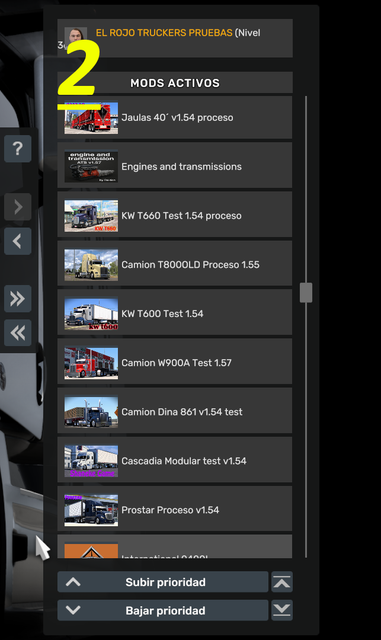
Task: Select Cascadia Modular test v1.54 mod
Action: 174,461
